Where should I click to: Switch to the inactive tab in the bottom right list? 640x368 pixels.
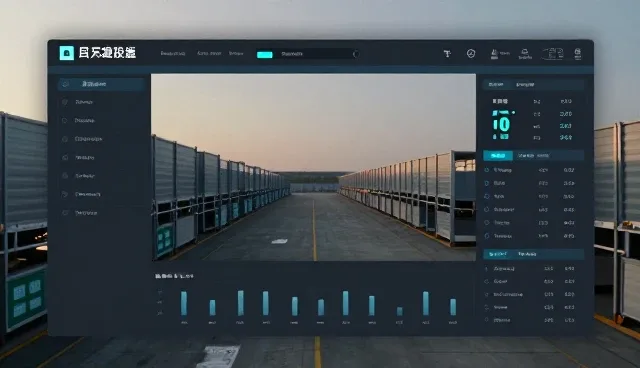click(x=527, y=254)
